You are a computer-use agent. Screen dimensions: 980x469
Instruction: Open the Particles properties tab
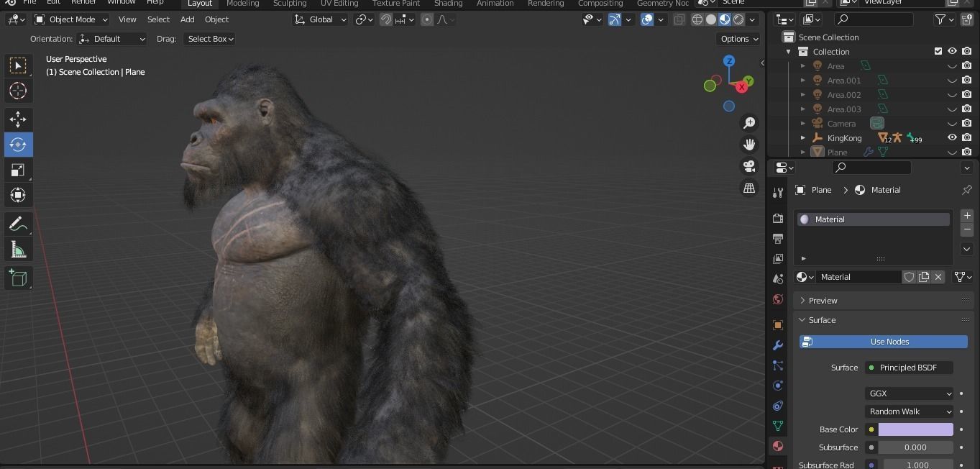[777, 365]
